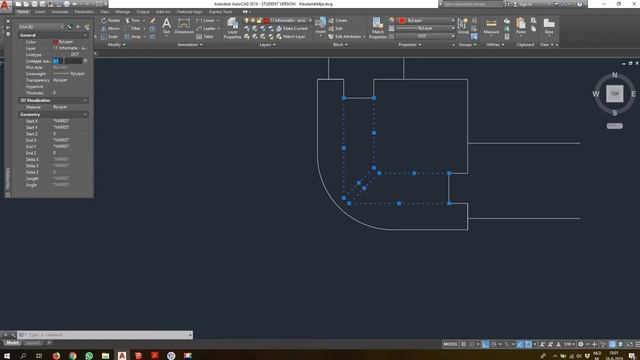Image resolution: width=640 pixels, height=360 pixels.
Task: Click the Group tool
Action: 463,26
